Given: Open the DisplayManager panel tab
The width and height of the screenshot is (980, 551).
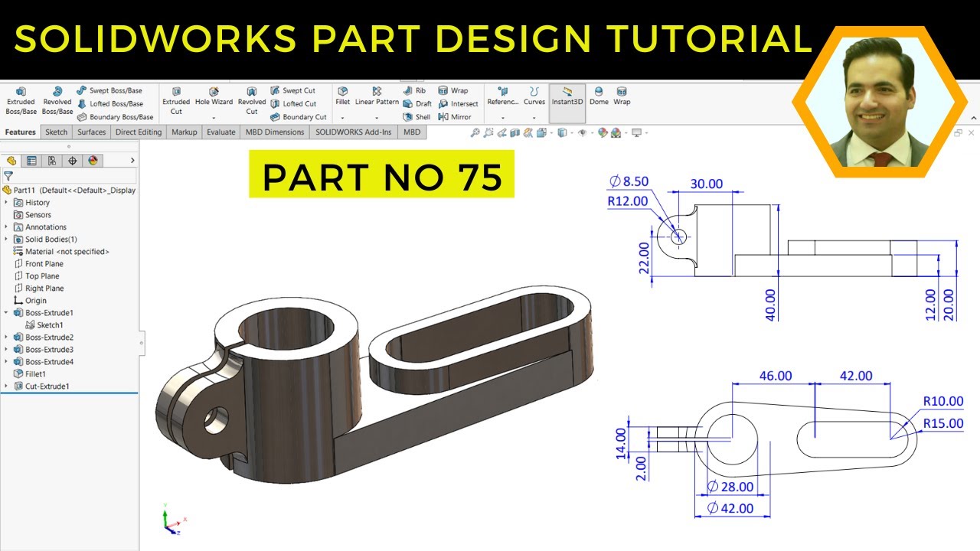Looking at the screenshot, I should 93,161.
